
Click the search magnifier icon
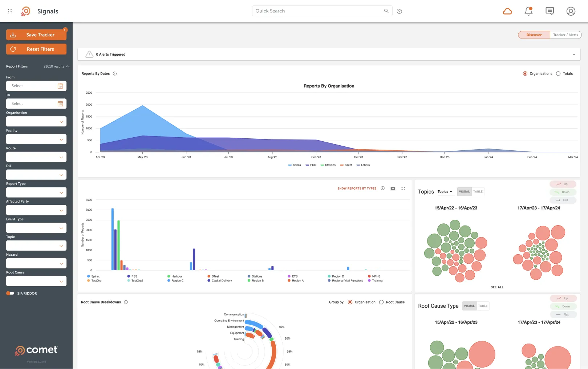coord(386,11)
